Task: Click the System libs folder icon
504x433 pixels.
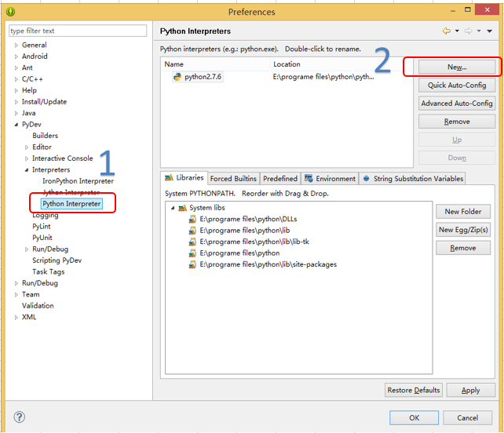Action: point(183,208)
